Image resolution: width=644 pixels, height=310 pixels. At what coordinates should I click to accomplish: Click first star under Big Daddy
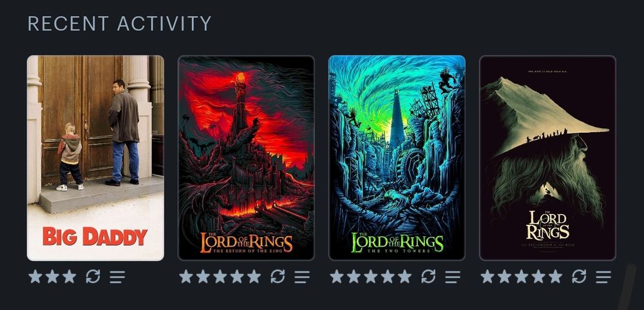[35, 276]
